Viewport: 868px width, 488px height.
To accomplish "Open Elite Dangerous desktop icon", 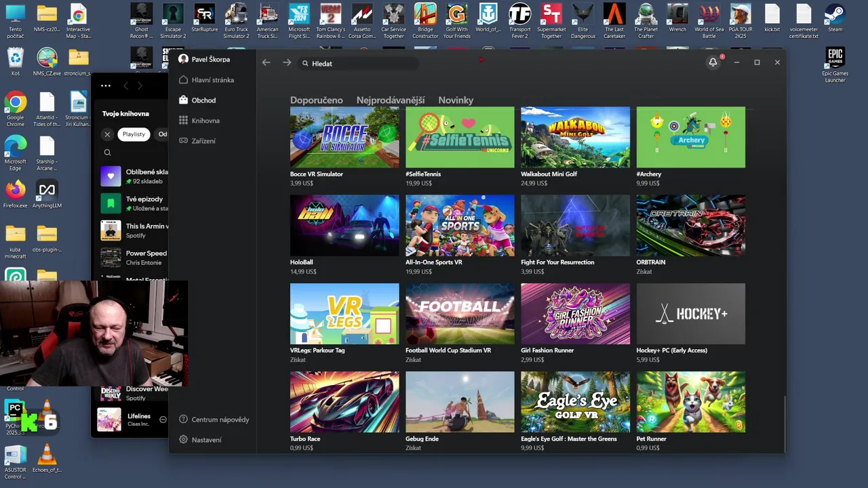I will click(583, 20).
